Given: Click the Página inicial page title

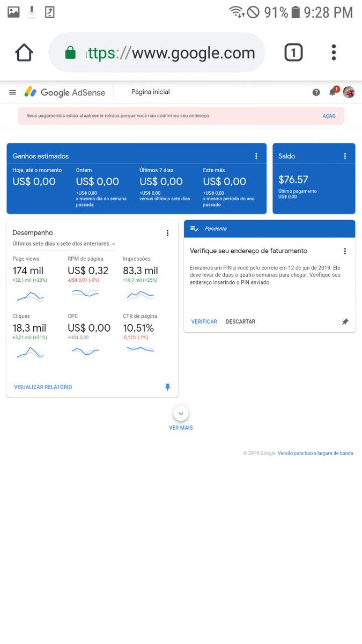Looking at the screenshot, I should click(x=151, y=92).
